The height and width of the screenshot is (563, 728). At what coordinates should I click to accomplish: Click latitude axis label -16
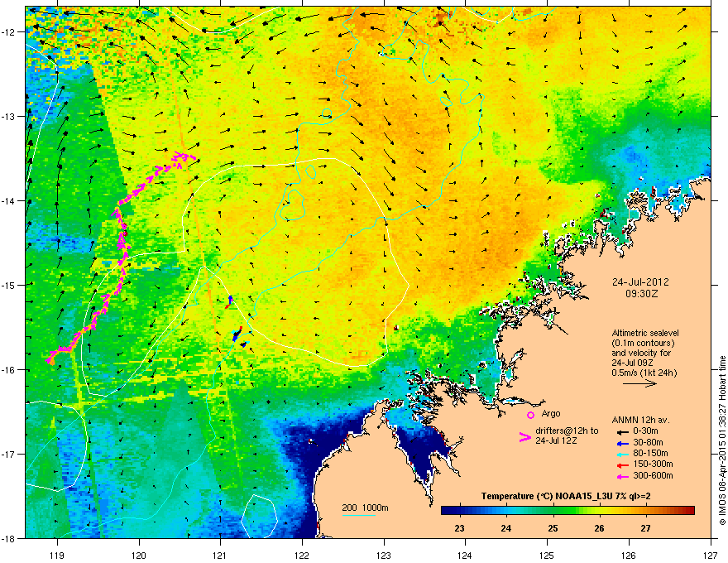(x=10, y=370)
